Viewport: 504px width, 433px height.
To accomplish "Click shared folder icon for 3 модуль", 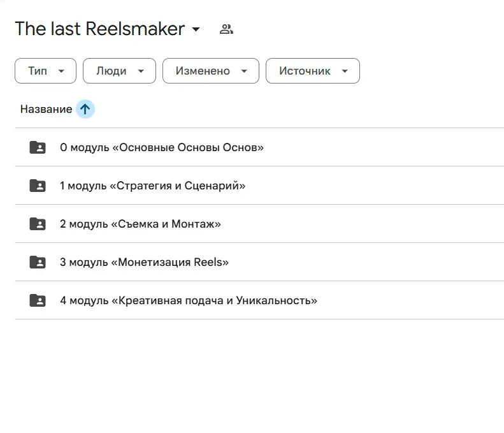I will coord(38,262).
